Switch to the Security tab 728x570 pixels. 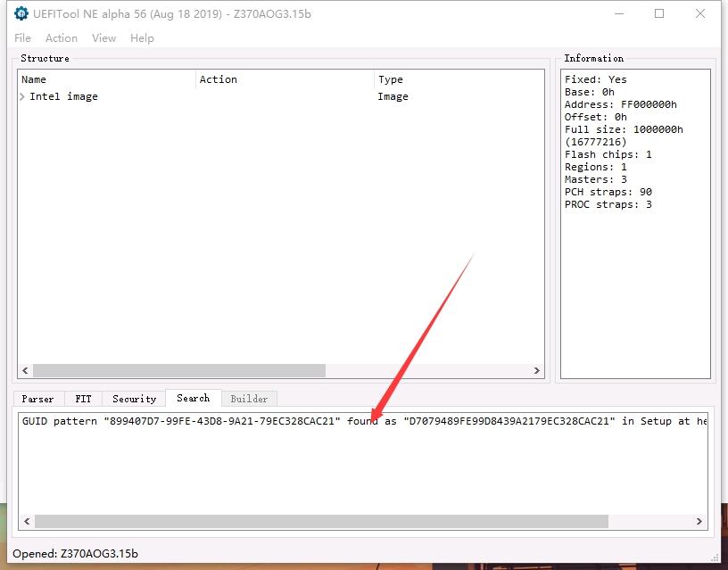pos(134,399)
